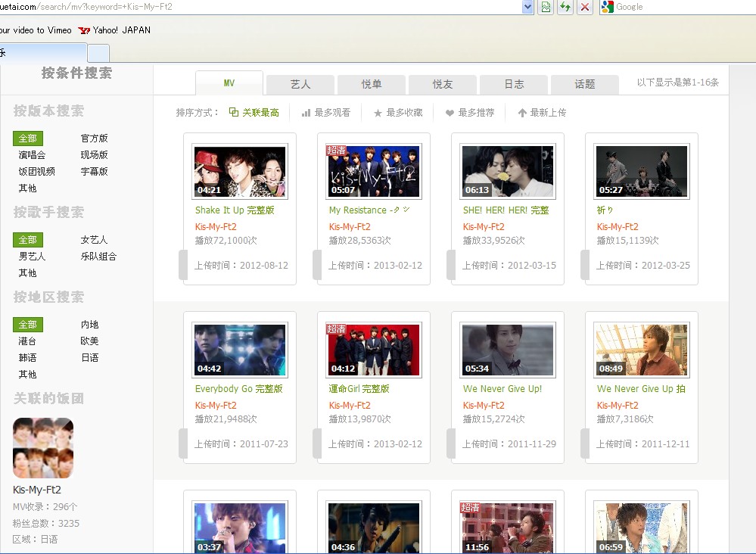Filter version by 演唱会
Screen dimensions: 756x554
[x=32, y=155]
